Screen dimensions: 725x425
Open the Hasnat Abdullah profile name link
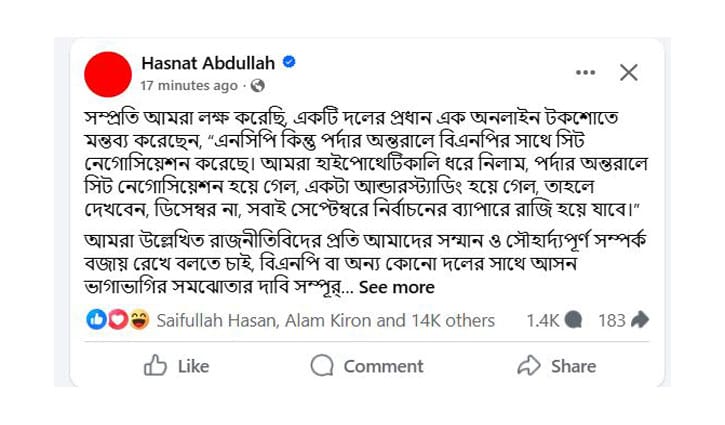tap(208, 62)
